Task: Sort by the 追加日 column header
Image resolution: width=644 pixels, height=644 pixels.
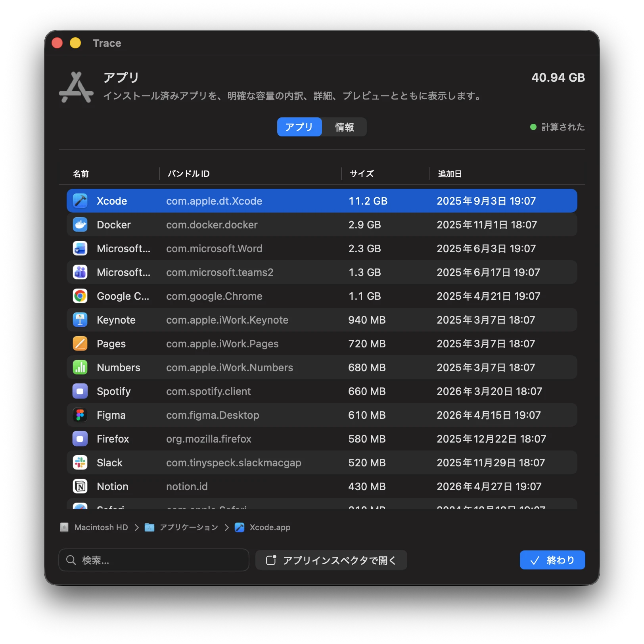Action: pos(450,174)
